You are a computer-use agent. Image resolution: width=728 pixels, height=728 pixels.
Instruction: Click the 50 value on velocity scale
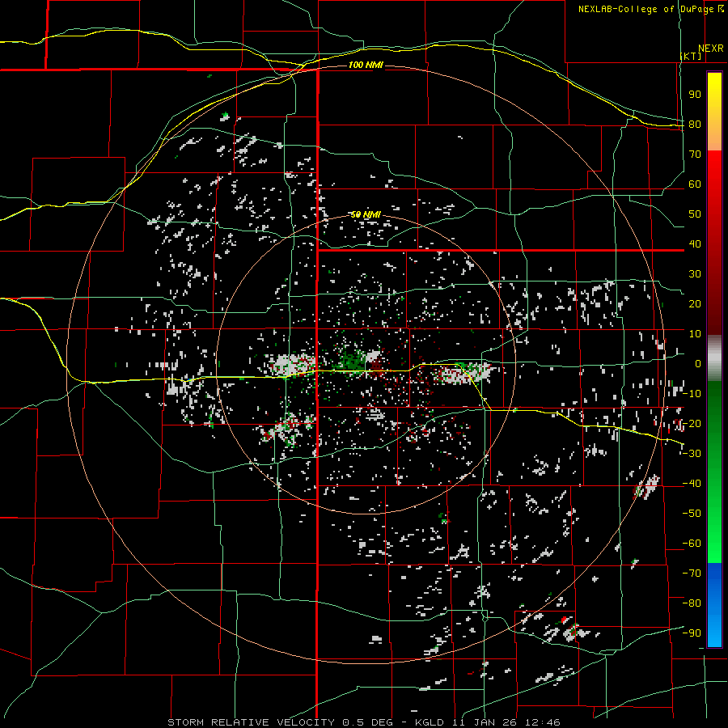point(695,214)
